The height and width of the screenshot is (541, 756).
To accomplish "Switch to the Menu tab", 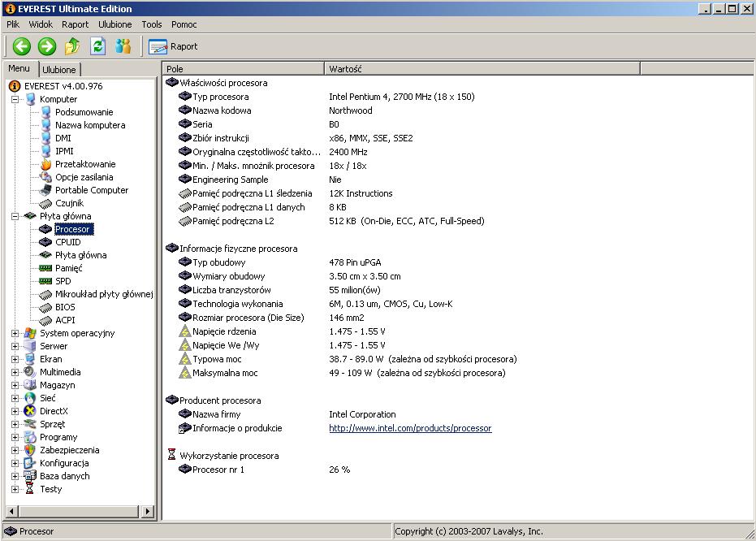I will (x=19, y=68).
